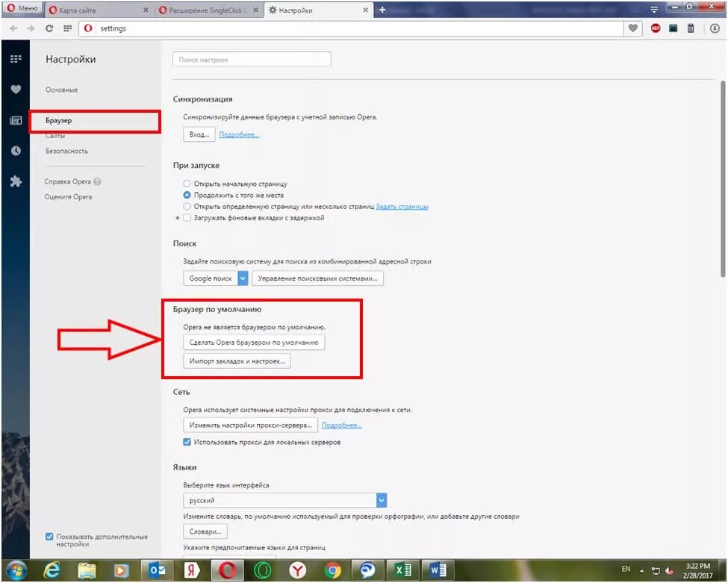Open Speed Dial in the sidebar
728x583 pixels.
[16, 59]
